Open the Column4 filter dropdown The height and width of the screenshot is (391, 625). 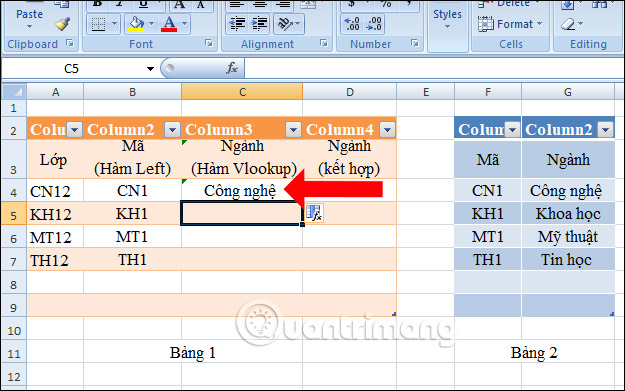coord(387,130)
